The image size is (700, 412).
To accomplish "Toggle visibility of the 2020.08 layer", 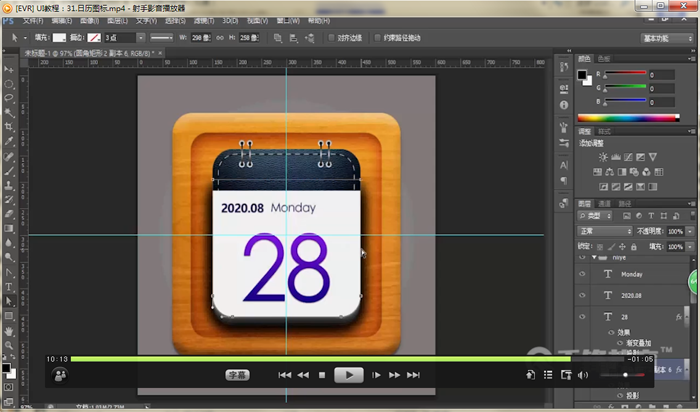I will click(582, 296).
